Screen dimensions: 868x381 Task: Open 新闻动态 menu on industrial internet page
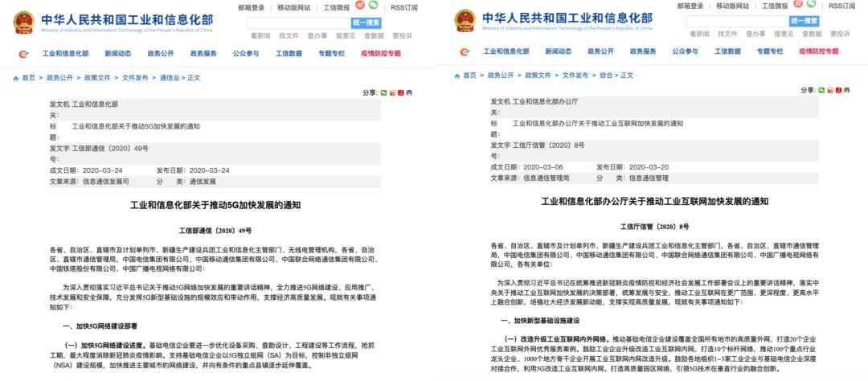click(x=559, y=51)
